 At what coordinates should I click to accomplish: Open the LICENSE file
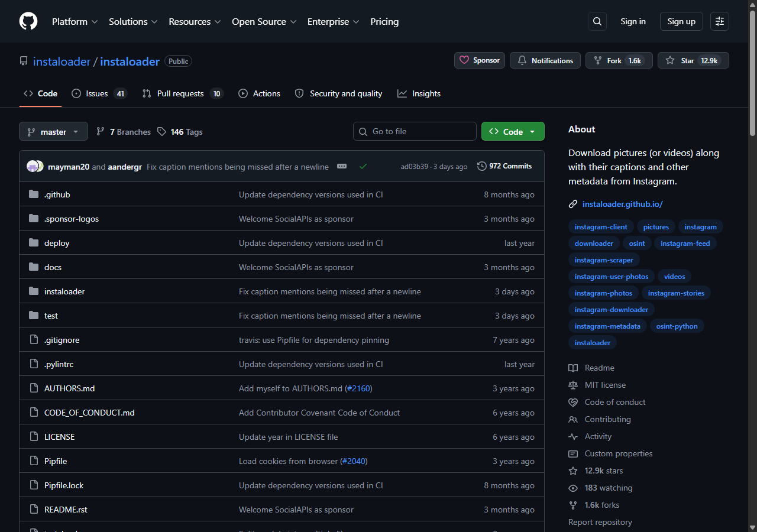click(x=59, y=437)
